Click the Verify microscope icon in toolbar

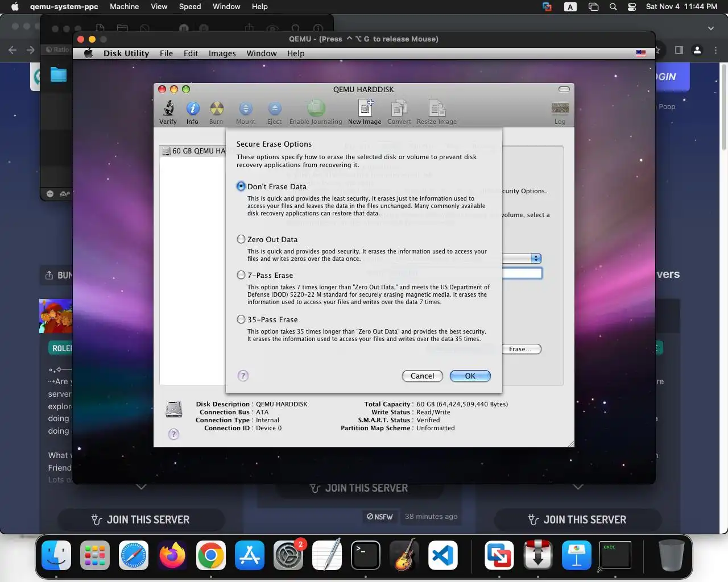pyautogui.click(x=168, y=109)
